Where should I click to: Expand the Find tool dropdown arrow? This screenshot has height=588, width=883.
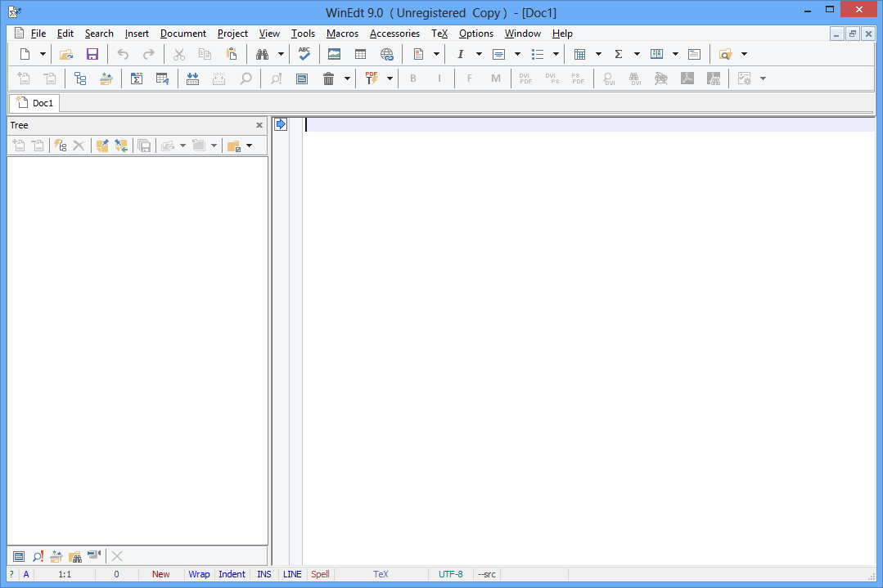(282, 54)
